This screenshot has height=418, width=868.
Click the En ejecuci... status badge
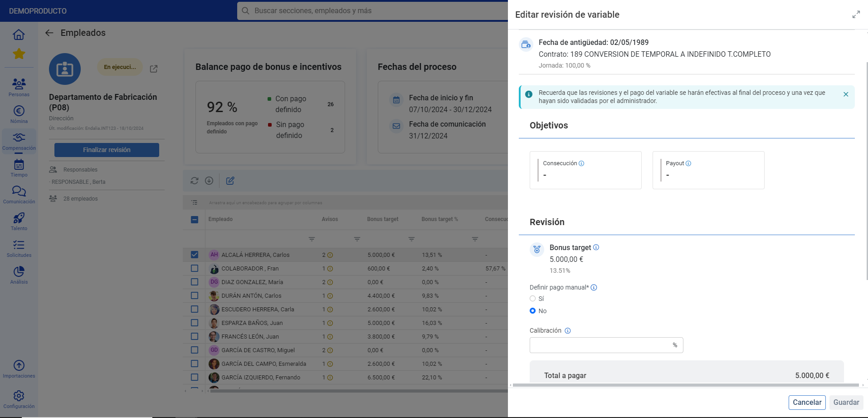pos(120,67)
